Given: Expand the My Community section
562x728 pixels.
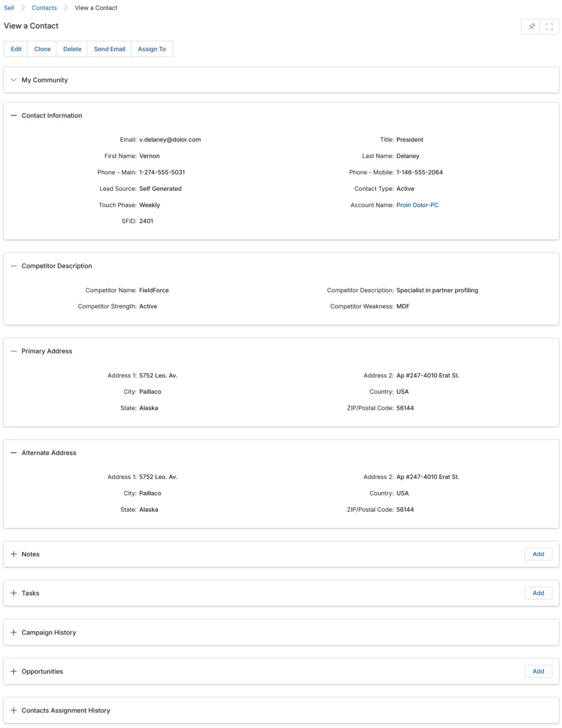Looking at the screenshot, I should 14,80.
